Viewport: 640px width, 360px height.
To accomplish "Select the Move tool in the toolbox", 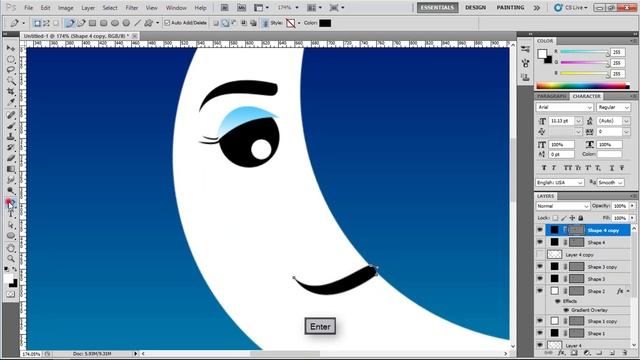I will point(11,49).
